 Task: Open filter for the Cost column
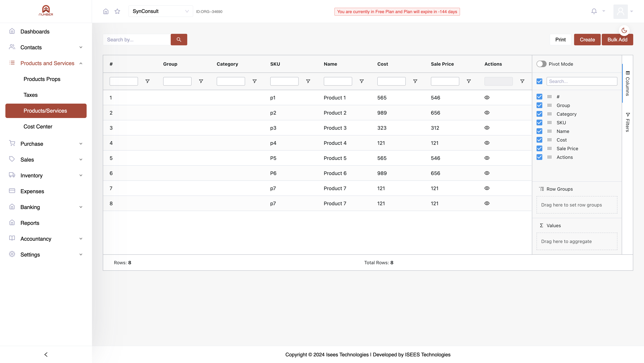415,81
